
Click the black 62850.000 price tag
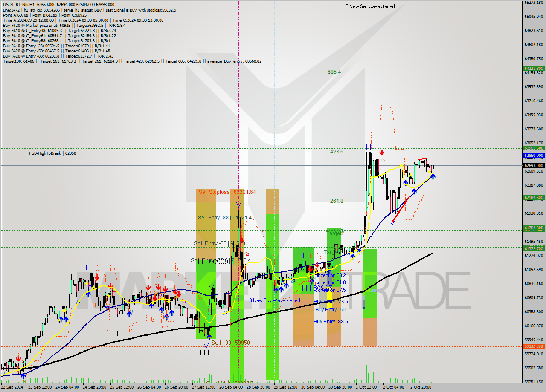[533, 156]
